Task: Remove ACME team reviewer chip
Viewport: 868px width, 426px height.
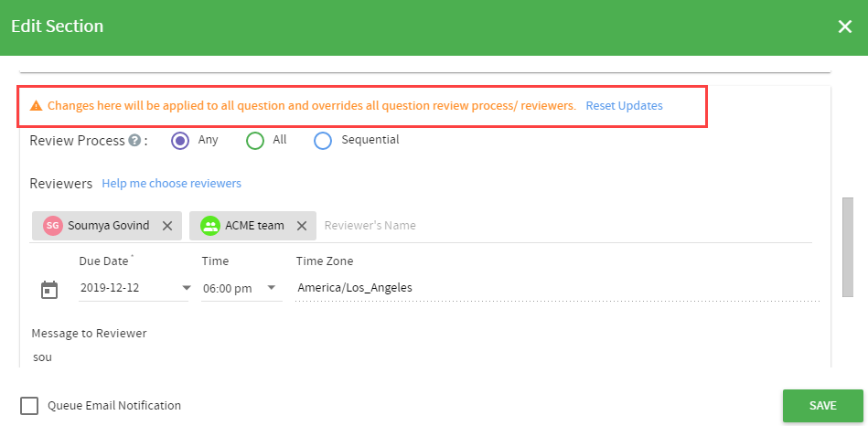Action: (302, 226)
